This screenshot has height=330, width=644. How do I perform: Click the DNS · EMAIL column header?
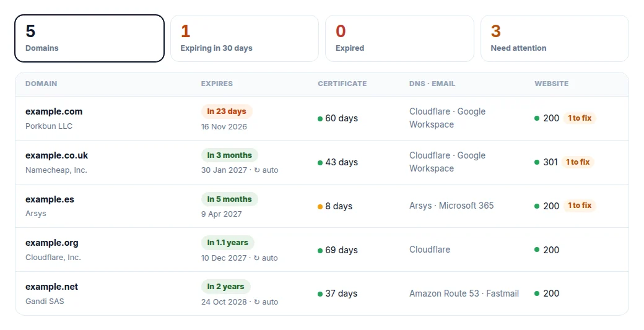(432, 84)
